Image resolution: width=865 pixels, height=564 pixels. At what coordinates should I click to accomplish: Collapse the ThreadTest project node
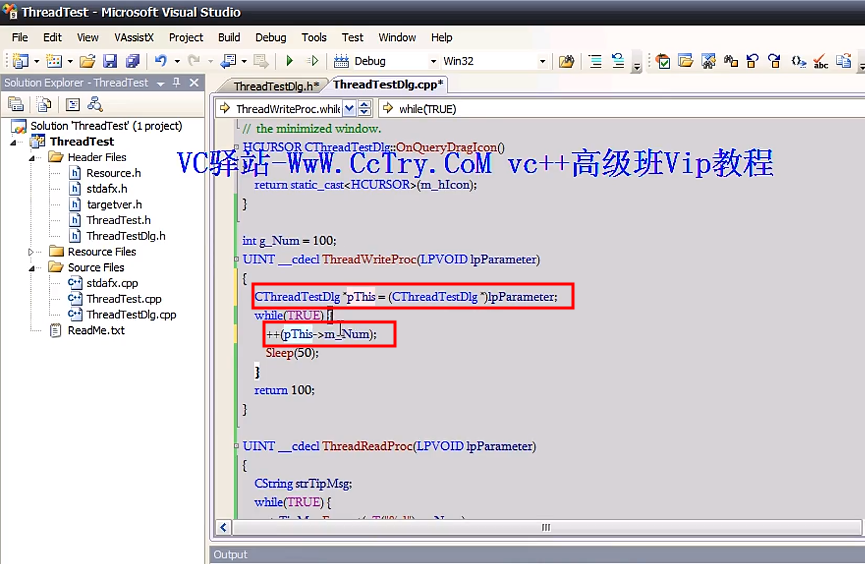[13, 142]
